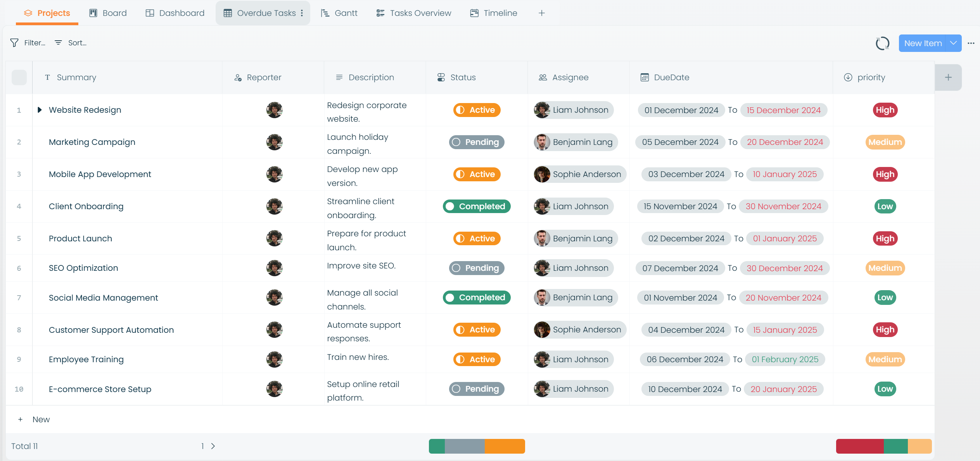Add a new column with plus button
Viewport: 980px width, 461px height.
948,77
